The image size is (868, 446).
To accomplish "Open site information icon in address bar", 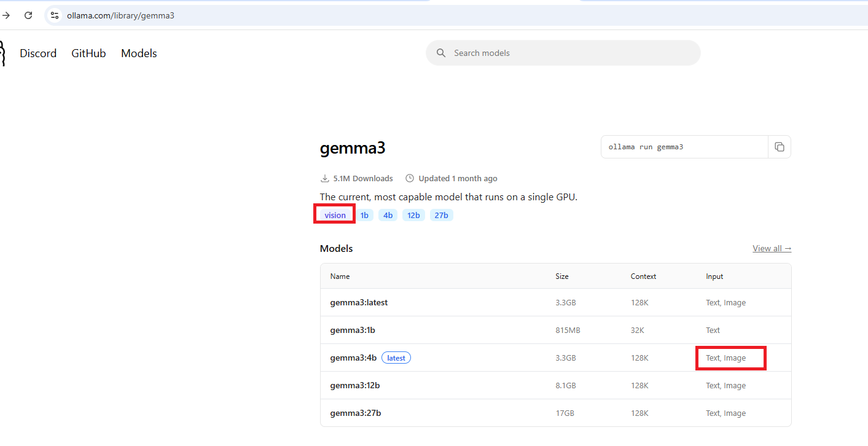I will 55,15.
